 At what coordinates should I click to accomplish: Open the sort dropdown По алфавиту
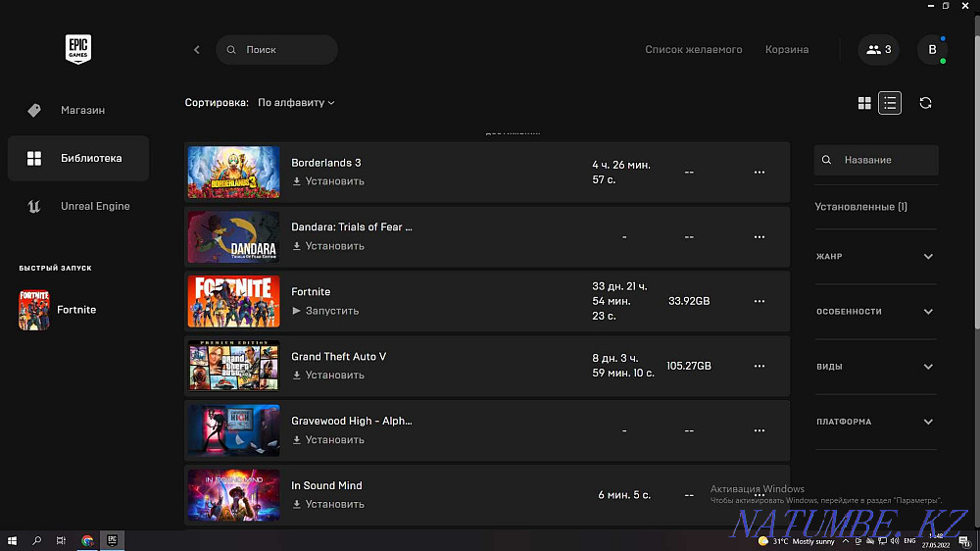point(296,103)
